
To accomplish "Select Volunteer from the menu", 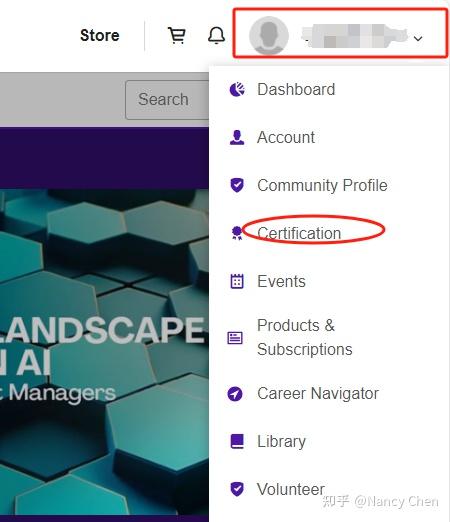I will (291, 489).
